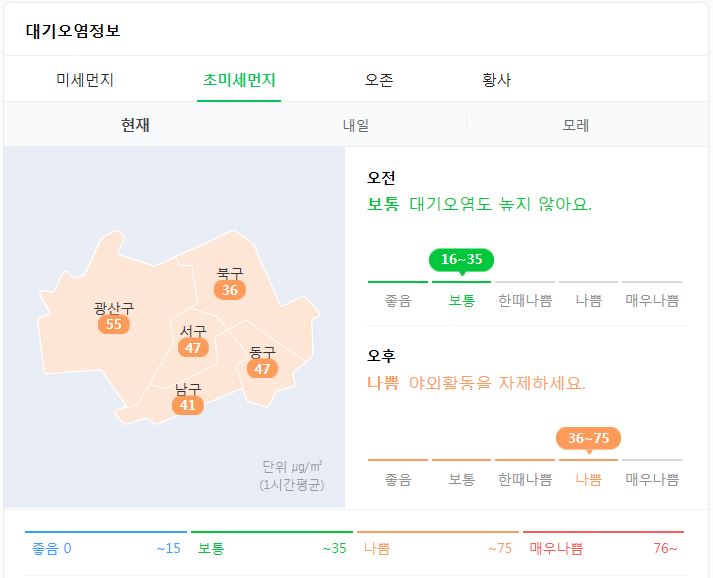The height and width of the screenshot is (578, 713).
Task: Click the 매우나쁨 76~ legend entry
Action: pos(603,548)
